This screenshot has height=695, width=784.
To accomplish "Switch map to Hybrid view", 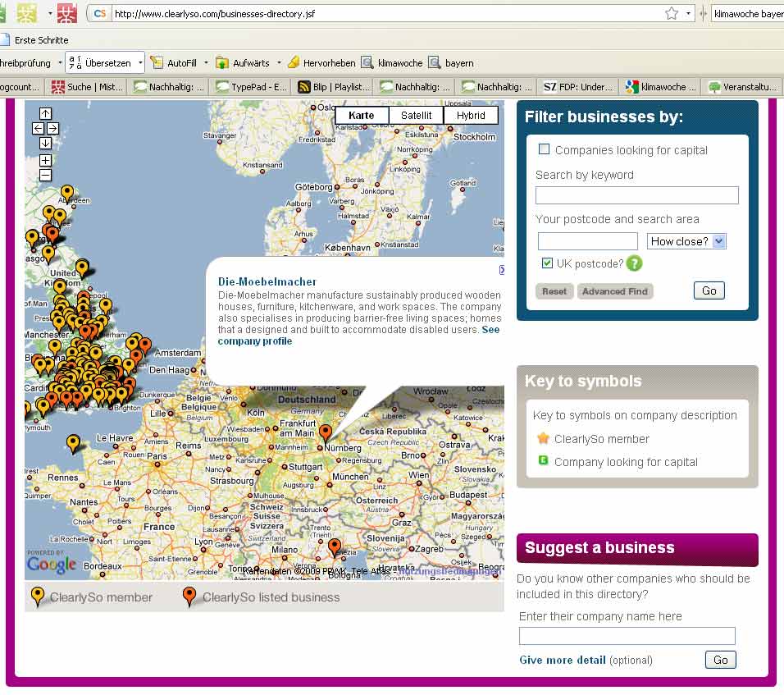I will tap(471, 115).
